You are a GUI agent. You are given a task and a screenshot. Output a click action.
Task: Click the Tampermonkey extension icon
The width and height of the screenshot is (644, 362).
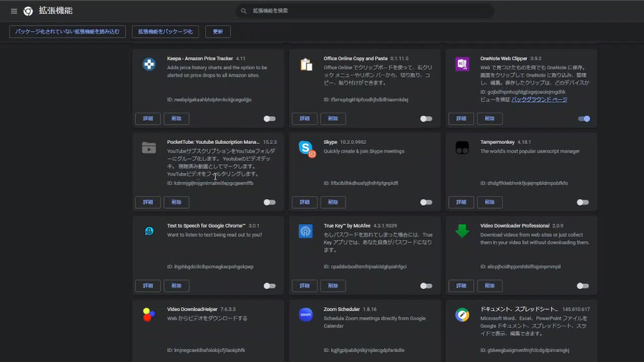click(462, 147)
